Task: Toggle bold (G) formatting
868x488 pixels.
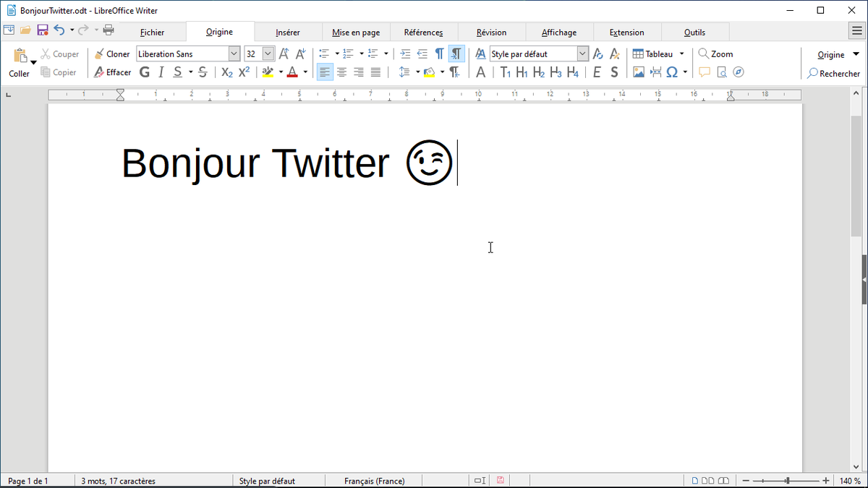Action: tap(145, 72)
